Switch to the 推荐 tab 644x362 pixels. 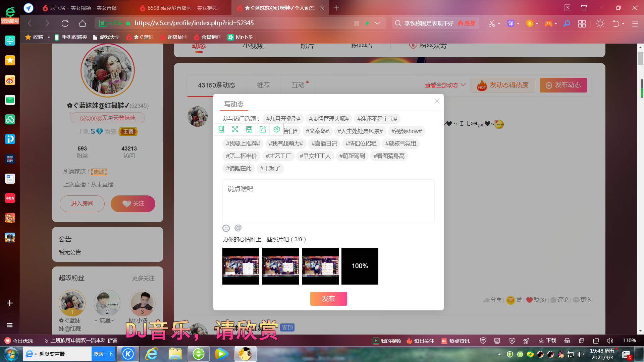click(263, 85)
